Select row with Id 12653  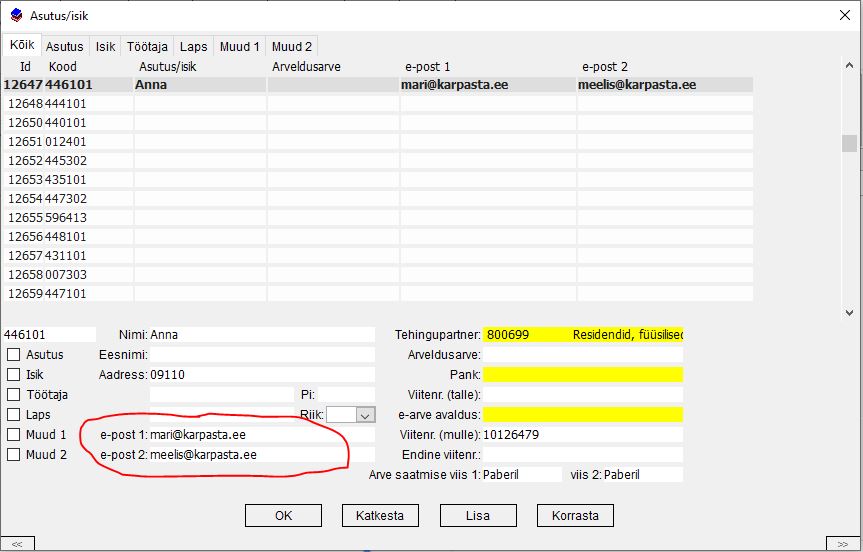[60, 180]
